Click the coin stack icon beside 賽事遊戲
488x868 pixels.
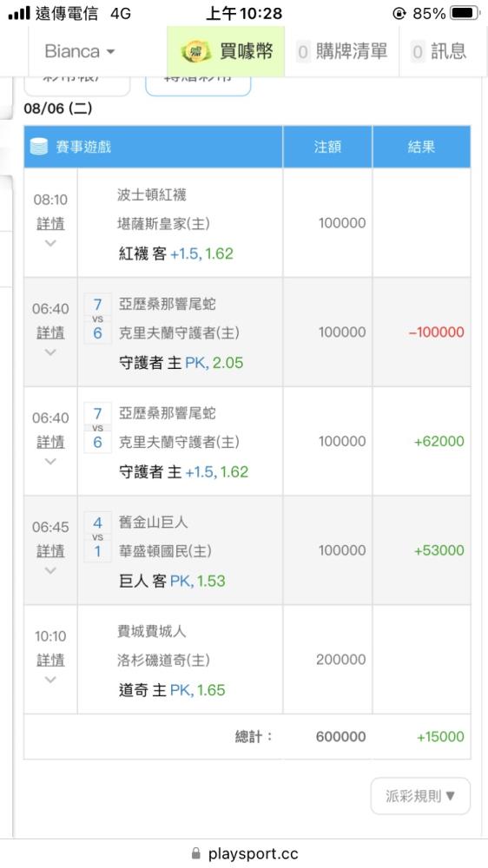point(39,147)
